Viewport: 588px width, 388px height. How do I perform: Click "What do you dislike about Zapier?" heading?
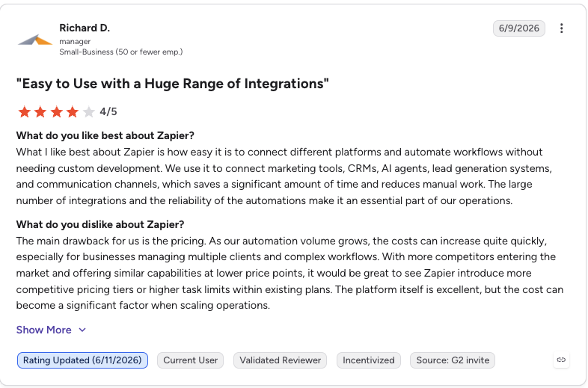pyautogui.click(x=100, y=224)
